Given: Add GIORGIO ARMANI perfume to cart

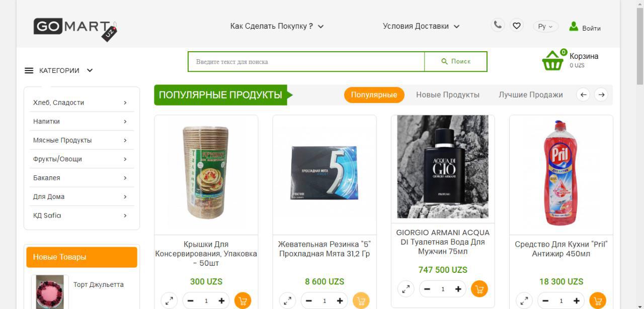Looking at the screenshot, I should point(479,289).
